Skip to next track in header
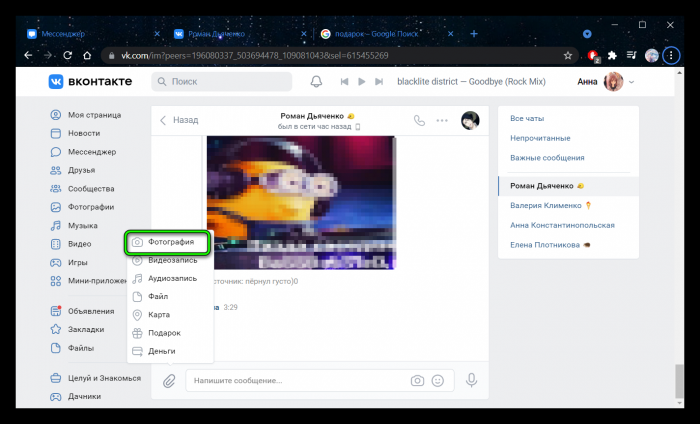The height and width of the screenshot is (424, 700). coord(381,82)
